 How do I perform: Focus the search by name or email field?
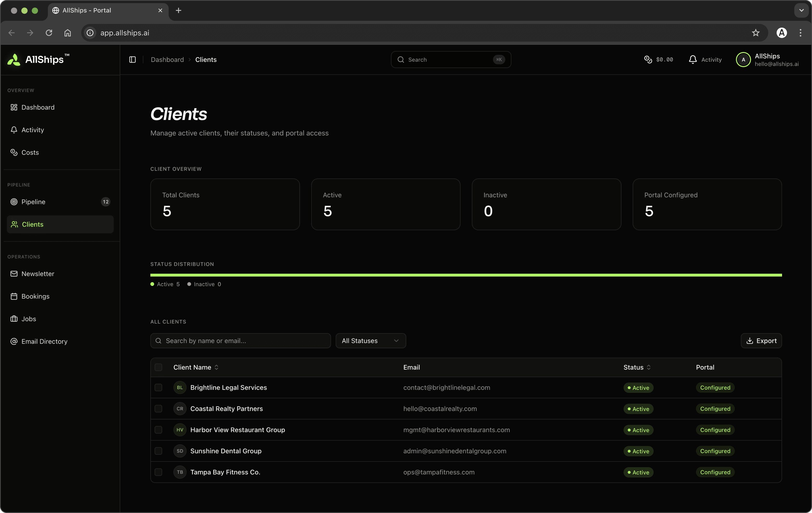(240, 341)
